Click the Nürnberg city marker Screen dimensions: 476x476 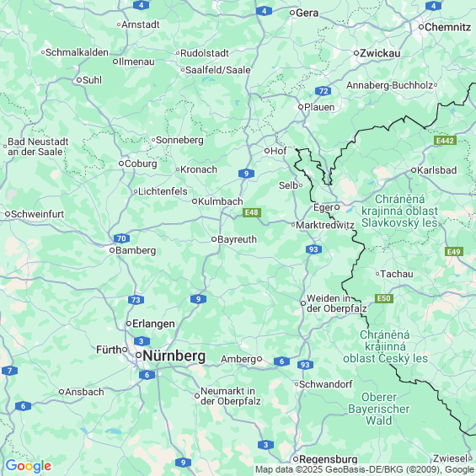tap(139, 355)
